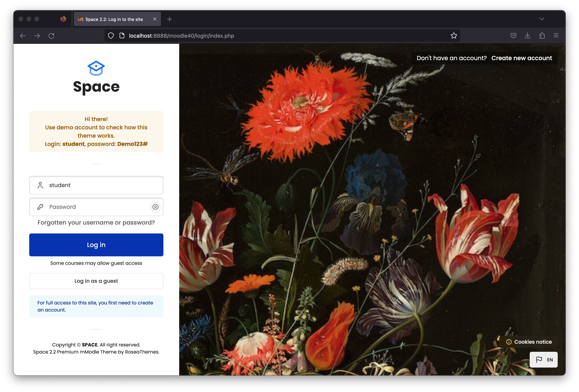Screen dimensions: 579x392
Task: Open Forgotten your username or password link
Action: click(96, 222)
